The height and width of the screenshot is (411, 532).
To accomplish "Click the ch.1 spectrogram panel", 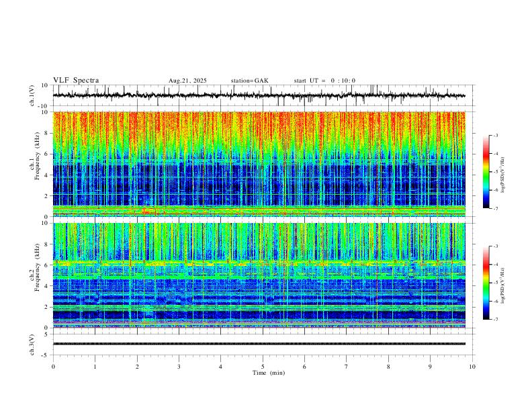I will tap(259, 164).
